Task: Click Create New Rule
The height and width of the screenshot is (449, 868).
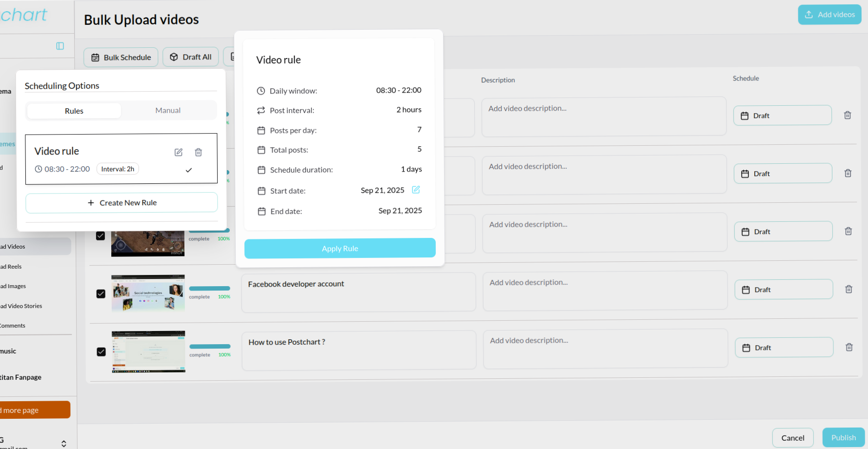Action: tap(121, 203)
